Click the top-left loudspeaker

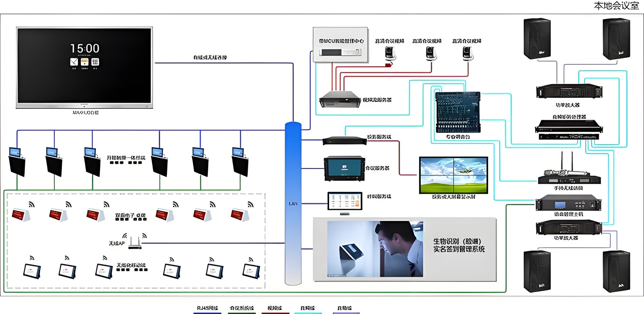[537, 39]
